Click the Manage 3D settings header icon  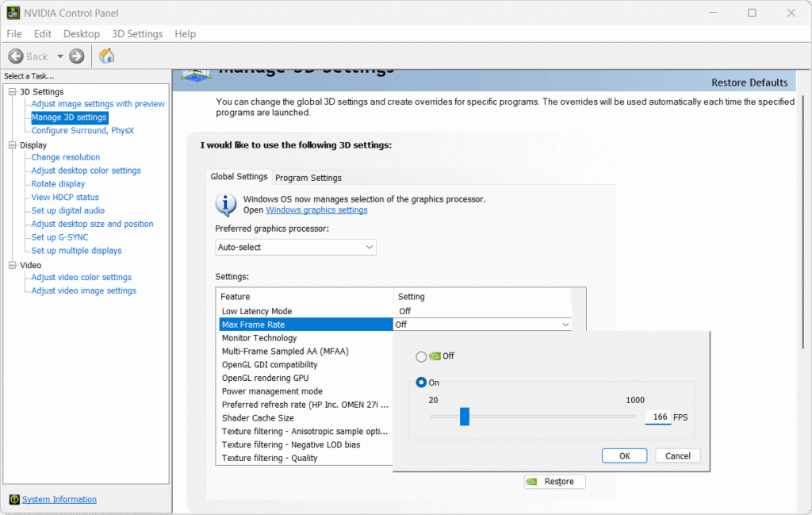(196, 76)
